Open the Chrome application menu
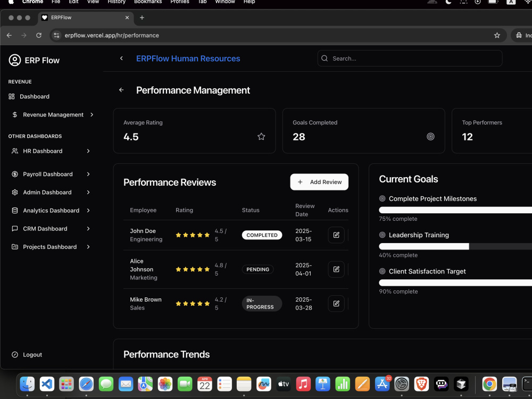The width and height of the screenshot is (532, 399). 32,2
